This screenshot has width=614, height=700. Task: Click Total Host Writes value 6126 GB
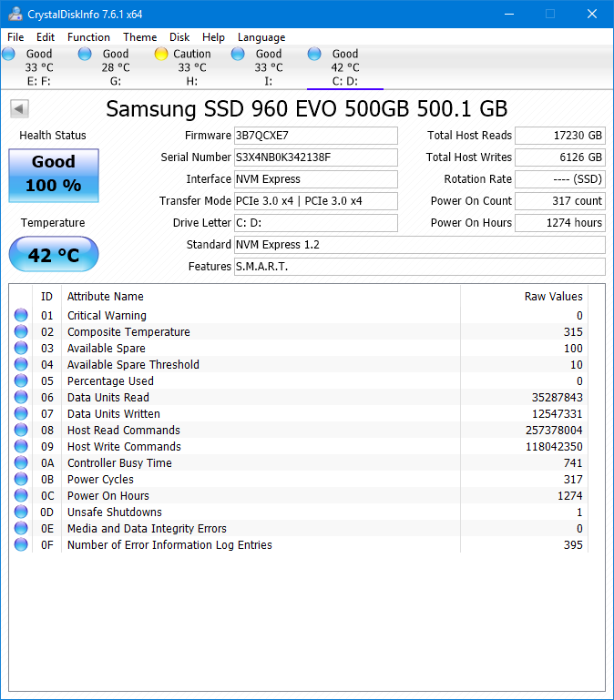point(560,157)
